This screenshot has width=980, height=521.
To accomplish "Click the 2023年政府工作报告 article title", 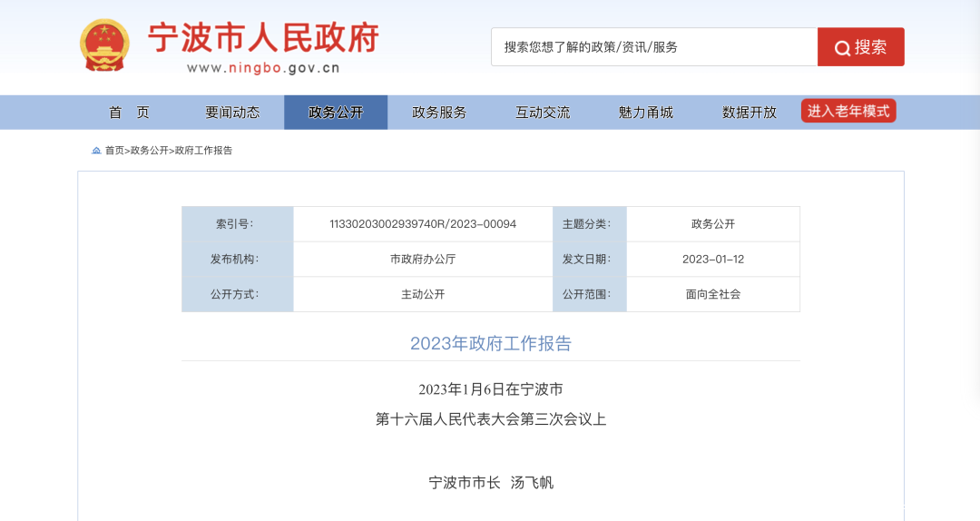I will 491,343.
